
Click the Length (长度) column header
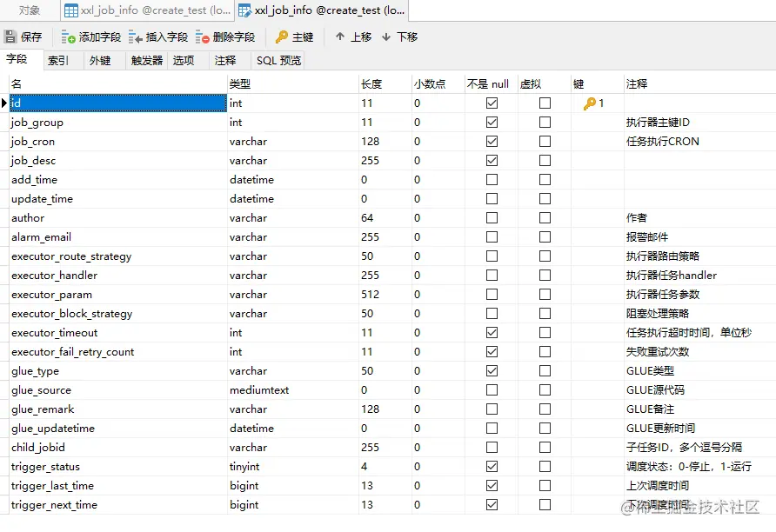(385, 84)
